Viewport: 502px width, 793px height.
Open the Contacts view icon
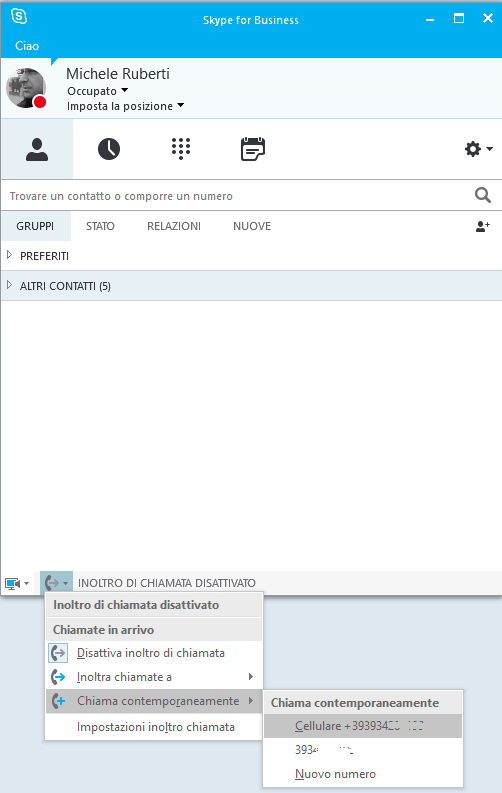pyautogui.click(x=37, y=149)
